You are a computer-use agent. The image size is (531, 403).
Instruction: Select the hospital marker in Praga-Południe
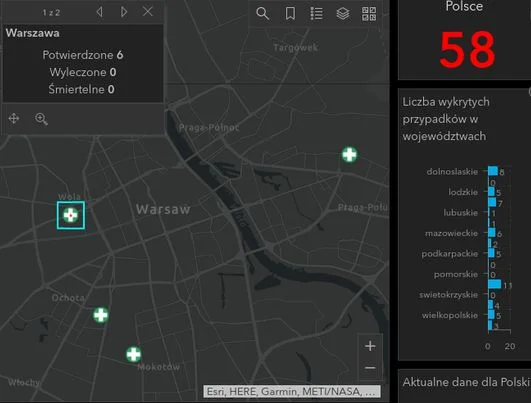tap(349, 155)
